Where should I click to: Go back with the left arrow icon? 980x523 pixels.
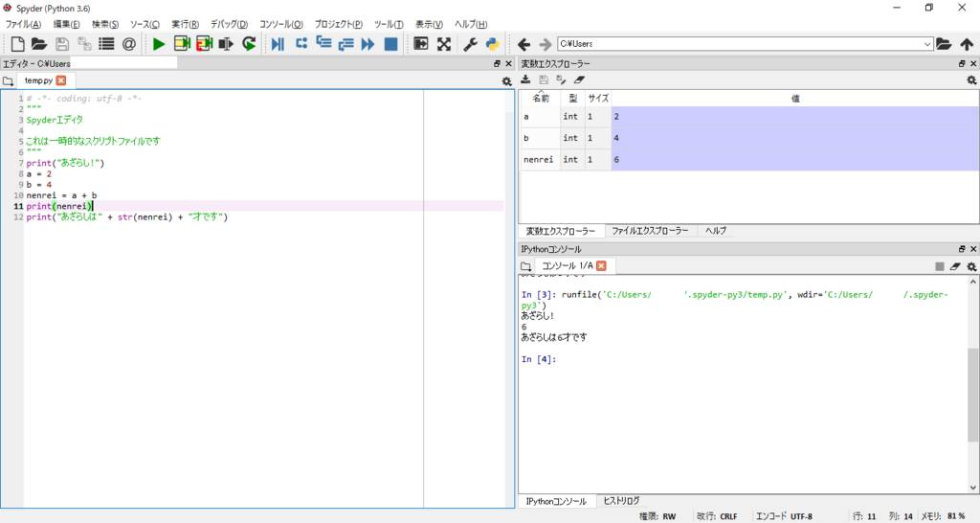[x=523, y=44]
